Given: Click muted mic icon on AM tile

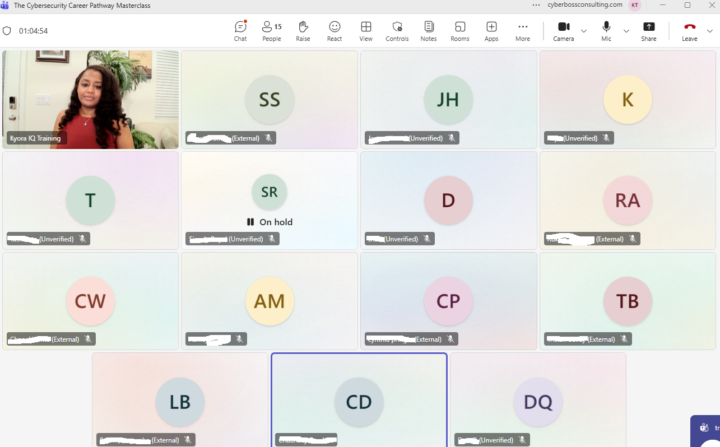Looking at the screenshot, I should point(239,339).
